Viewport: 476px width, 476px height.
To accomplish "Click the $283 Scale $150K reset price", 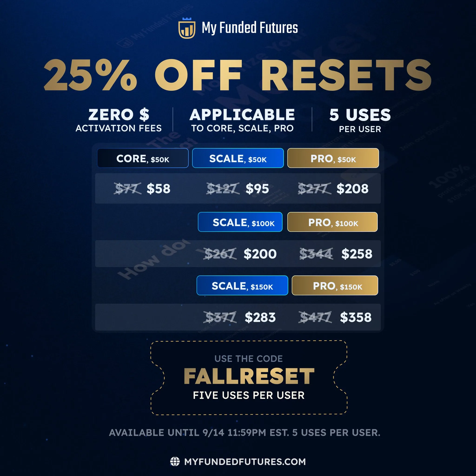I will [260, 317].
